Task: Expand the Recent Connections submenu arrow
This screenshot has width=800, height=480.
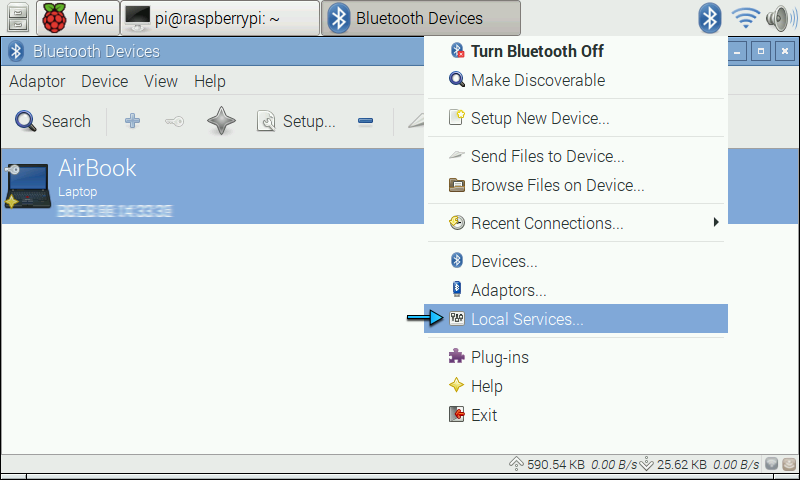Action: [x=716, y=222]
